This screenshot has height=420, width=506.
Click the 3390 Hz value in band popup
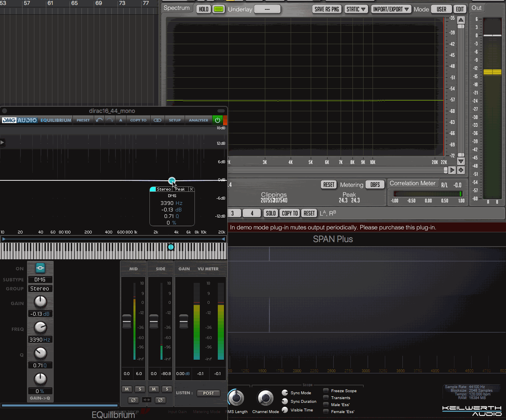tap(172, 203)
